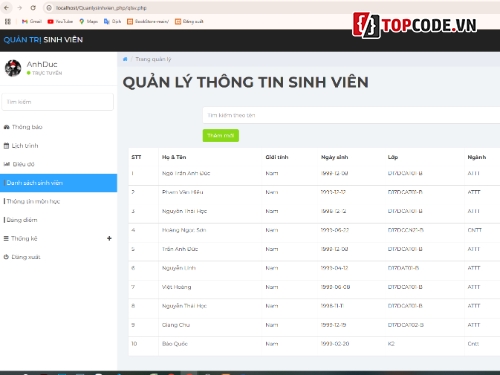500x375 pixels.
Task: Open the Dịch translate bookmark
Action: pyautogui.click(x=112, y=21)
